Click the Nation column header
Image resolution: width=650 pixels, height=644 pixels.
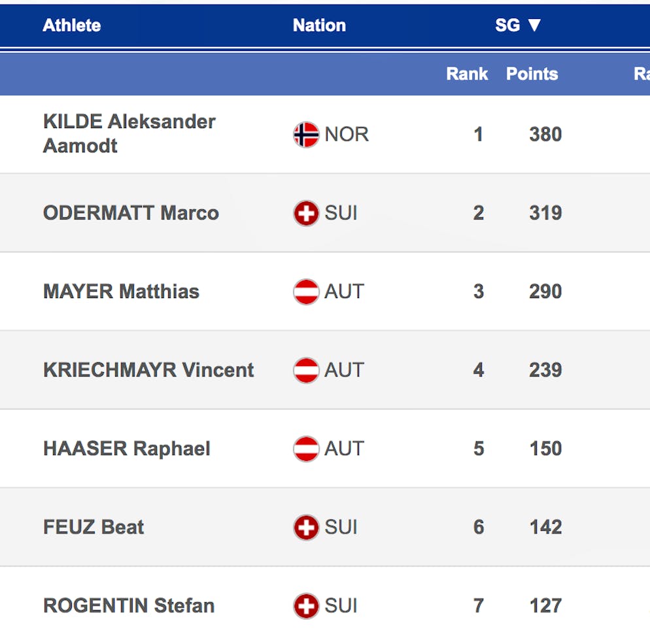(319, 25)
